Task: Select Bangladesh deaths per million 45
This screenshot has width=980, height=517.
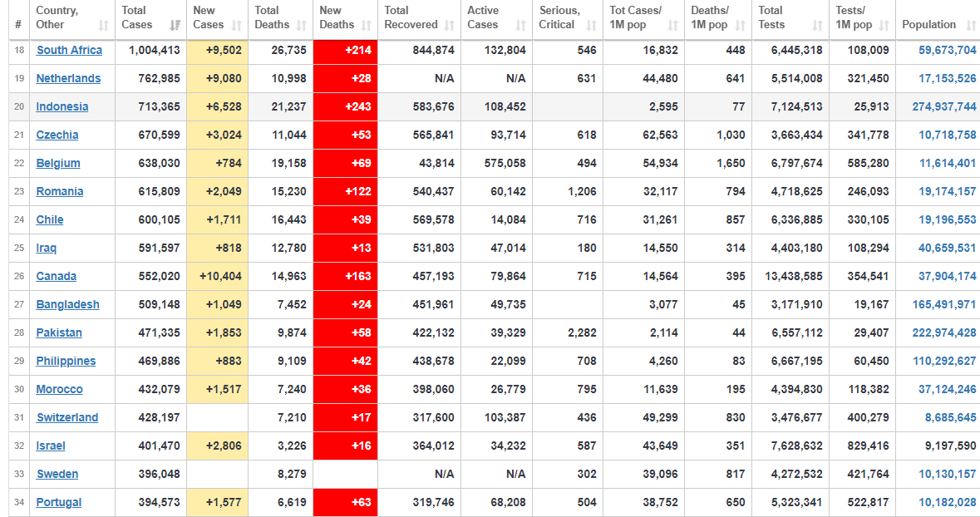Action: [x=718, y=304]
